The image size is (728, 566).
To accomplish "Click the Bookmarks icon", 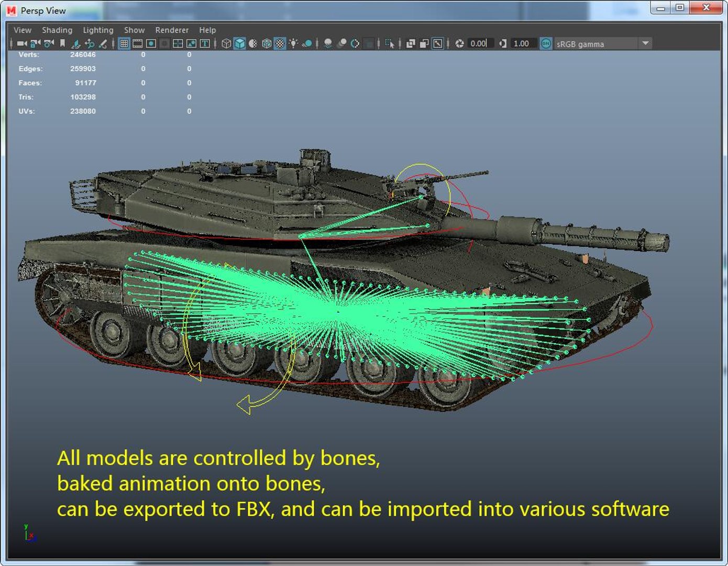I will (x=62, y=43).
